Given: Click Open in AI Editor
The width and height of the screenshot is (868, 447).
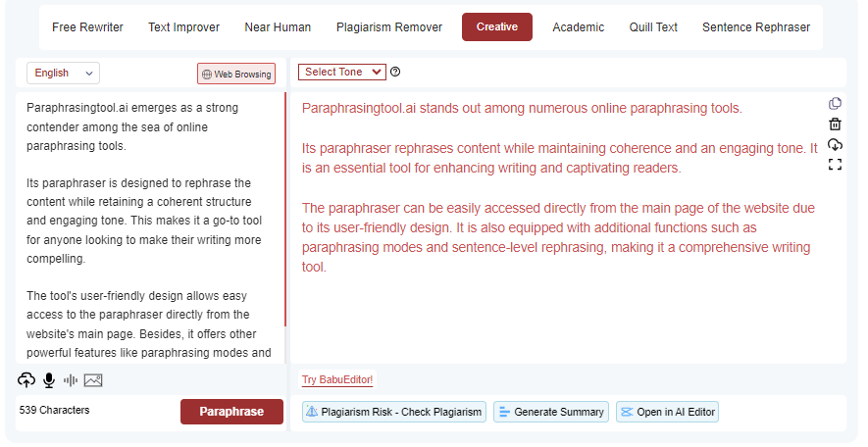Looking at the screenshot, I should click(x=668, y=412).
